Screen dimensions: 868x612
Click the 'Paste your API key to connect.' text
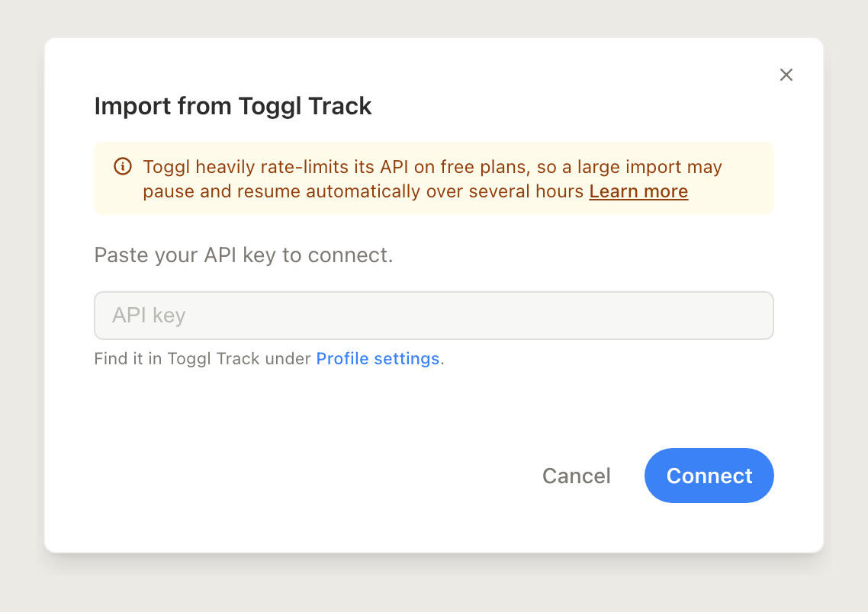243,255
